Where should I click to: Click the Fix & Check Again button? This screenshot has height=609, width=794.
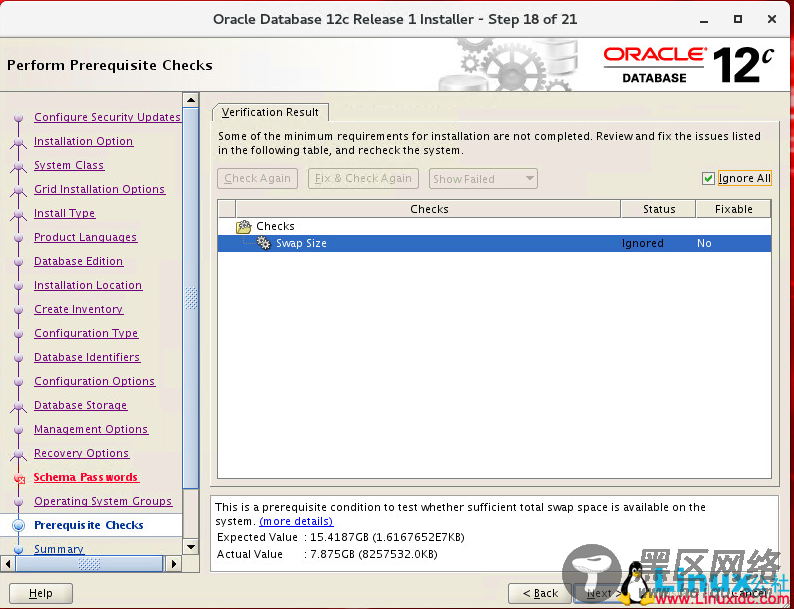363,178
